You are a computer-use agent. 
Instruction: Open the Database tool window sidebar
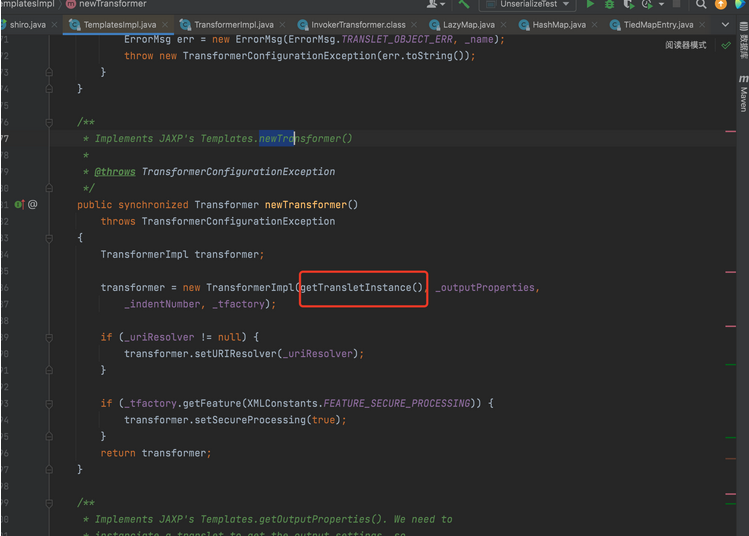tap(743, 41)
